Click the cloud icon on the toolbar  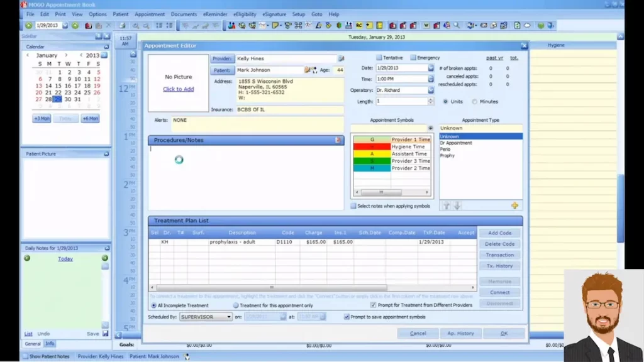click(527, 25)
